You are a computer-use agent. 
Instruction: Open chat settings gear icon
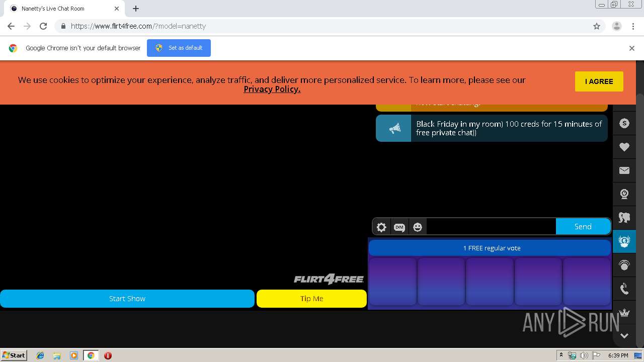tap(381, 227)
